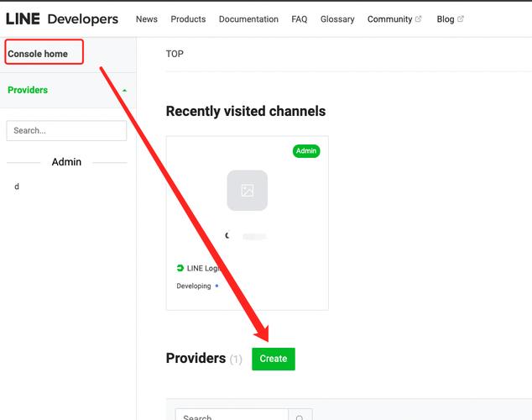Screen dimensions: 532x420
Task: Focus the sidebar Search... field
Action: [x=66, y=130]
